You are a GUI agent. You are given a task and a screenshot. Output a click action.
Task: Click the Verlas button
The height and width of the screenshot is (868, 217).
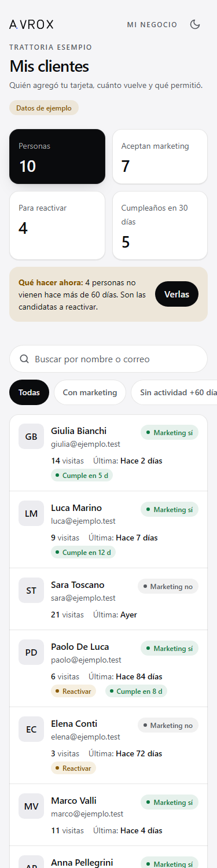coord(176,294)
